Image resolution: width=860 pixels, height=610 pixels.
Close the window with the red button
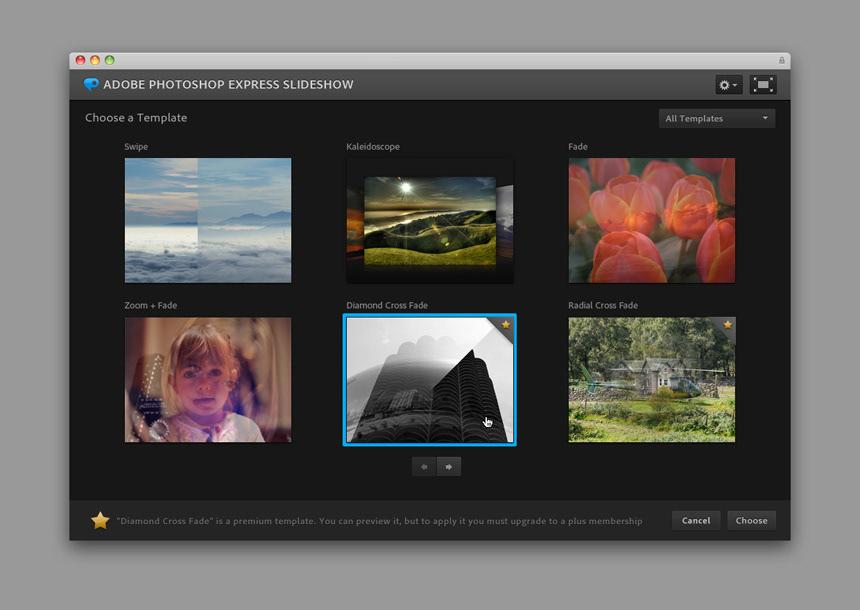tap(81, 60)
